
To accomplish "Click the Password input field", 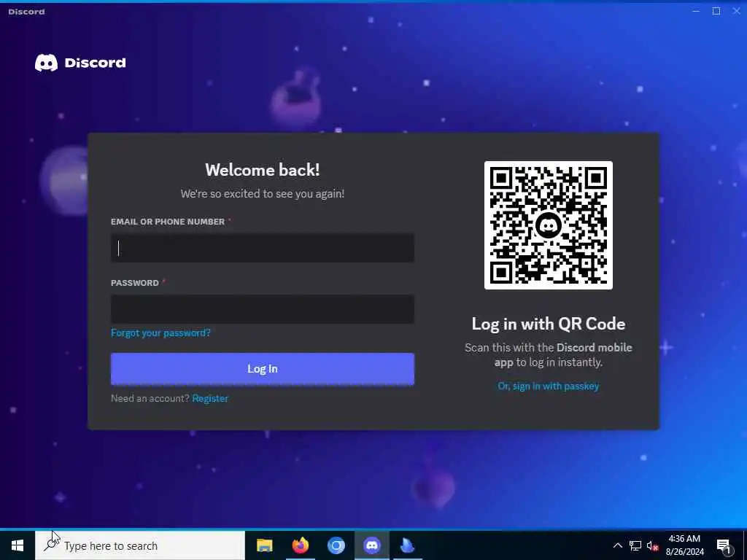I will click(x=263, y=309).
